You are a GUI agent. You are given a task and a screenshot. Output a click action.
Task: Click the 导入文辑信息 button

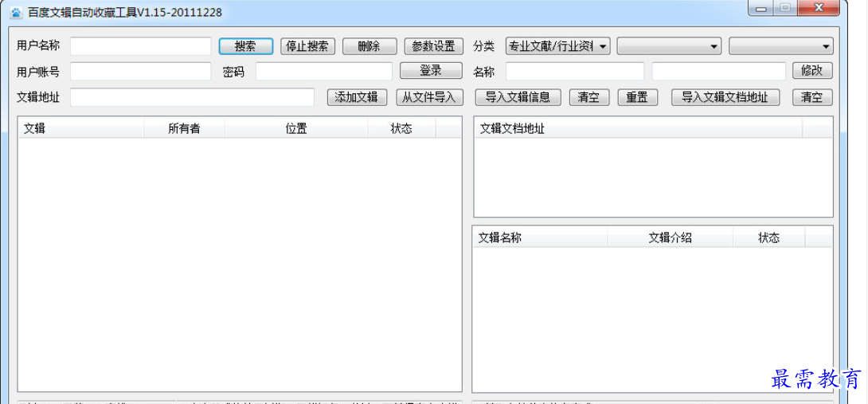pyautogui.click(x=518, y=97)
